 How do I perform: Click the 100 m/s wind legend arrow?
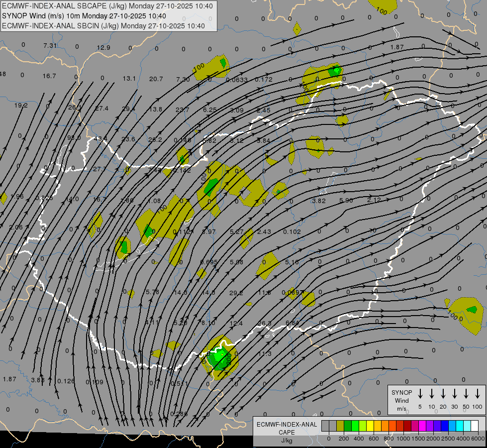(478, 394)
